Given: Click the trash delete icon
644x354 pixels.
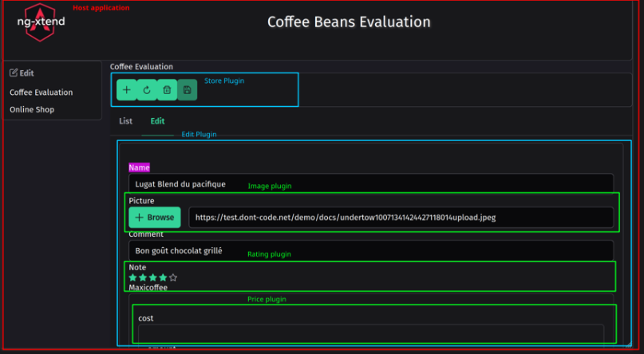Looking at the screenshot, I should (167, 90).
